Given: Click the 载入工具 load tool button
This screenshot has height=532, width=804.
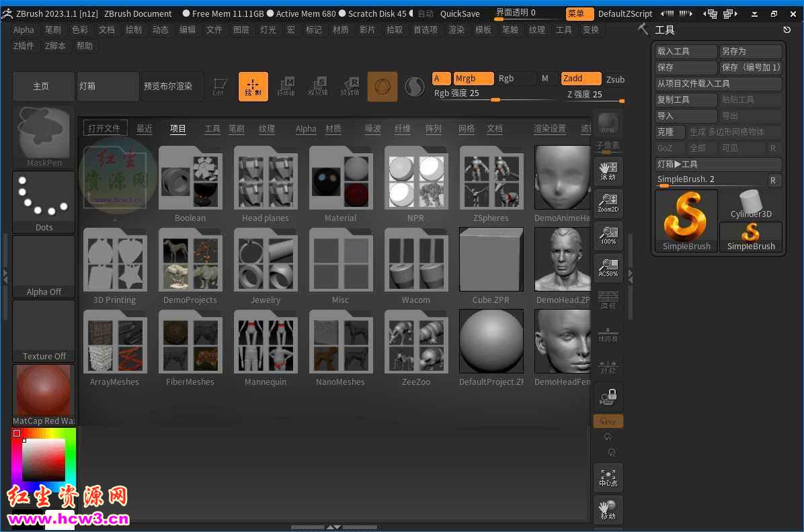Looking at the screenshot, I should click(x=686, y=51).
